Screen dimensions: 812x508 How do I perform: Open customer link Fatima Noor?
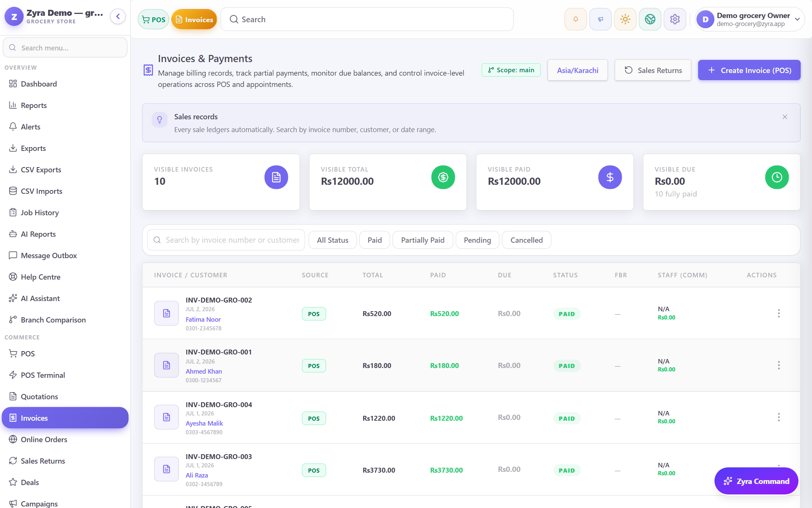(203, 319)
